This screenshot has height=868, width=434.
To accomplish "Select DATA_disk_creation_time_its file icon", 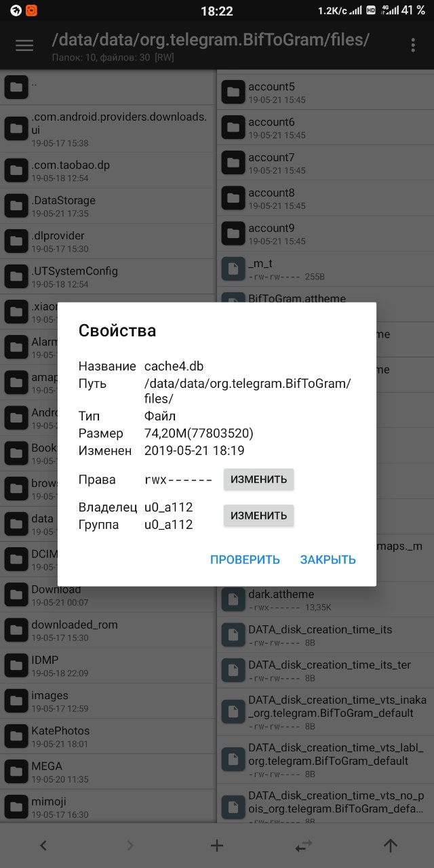I will point(233,635).
